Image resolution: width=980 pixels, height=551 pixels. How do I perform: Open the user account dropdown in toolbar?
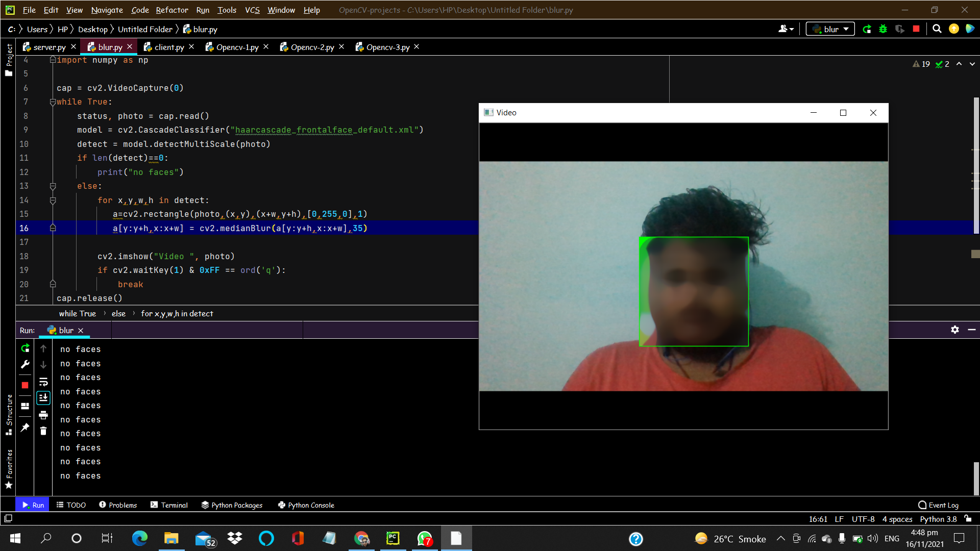(786, 29)
